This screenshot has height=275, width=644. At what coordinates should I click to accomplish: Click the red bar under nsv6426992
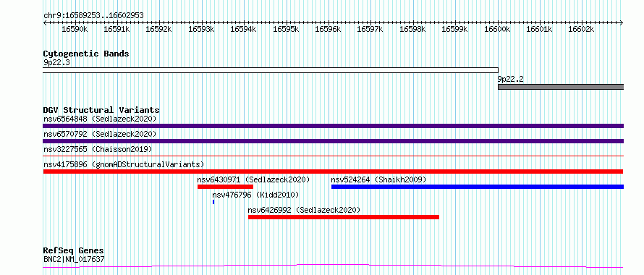(x=344, y=217)
